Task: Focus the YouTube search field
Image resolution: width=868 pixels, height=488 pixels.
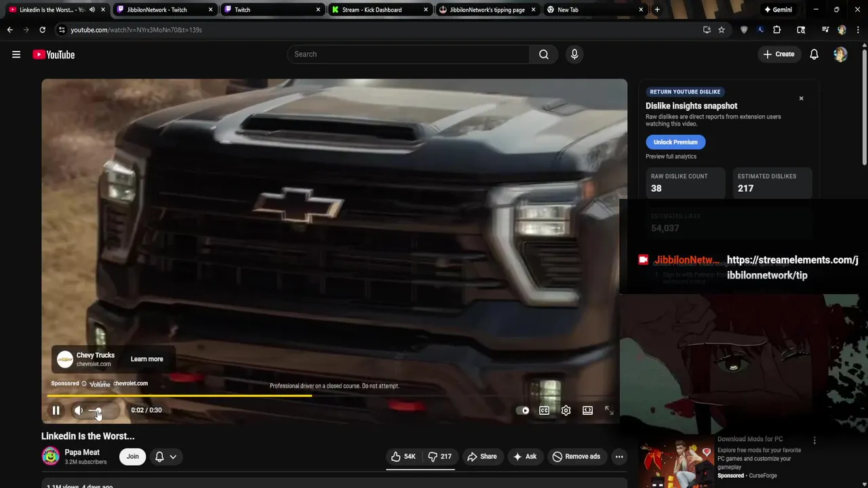Action: [x=408, y=54]
